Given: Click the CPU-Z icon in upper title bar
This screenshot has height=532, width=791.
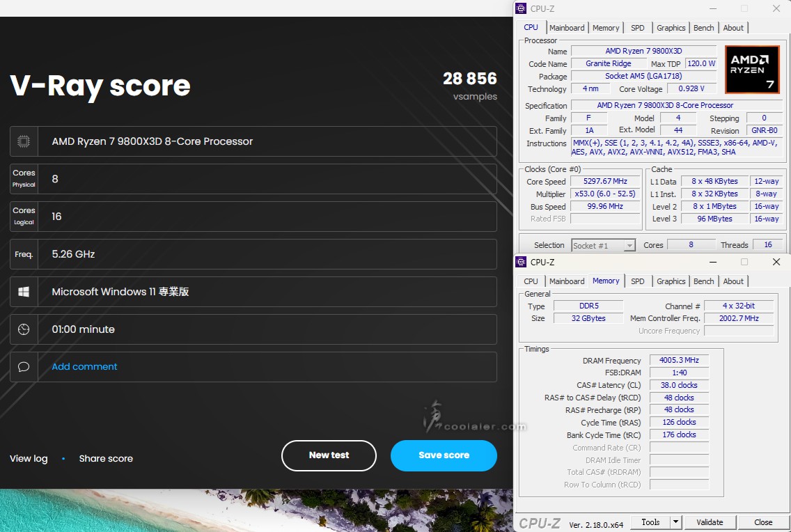Looking at the screenshot, I should pos(521,8).
